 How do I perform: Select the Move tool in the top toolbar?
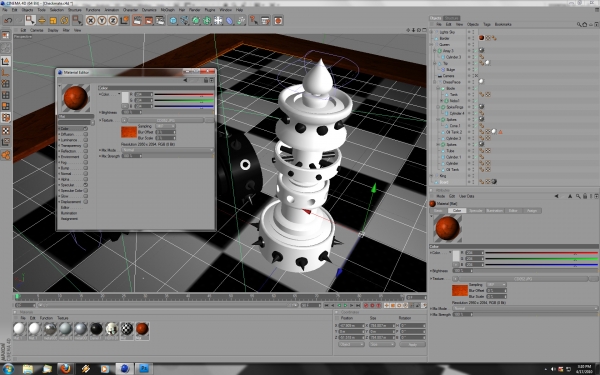(42, 20)
